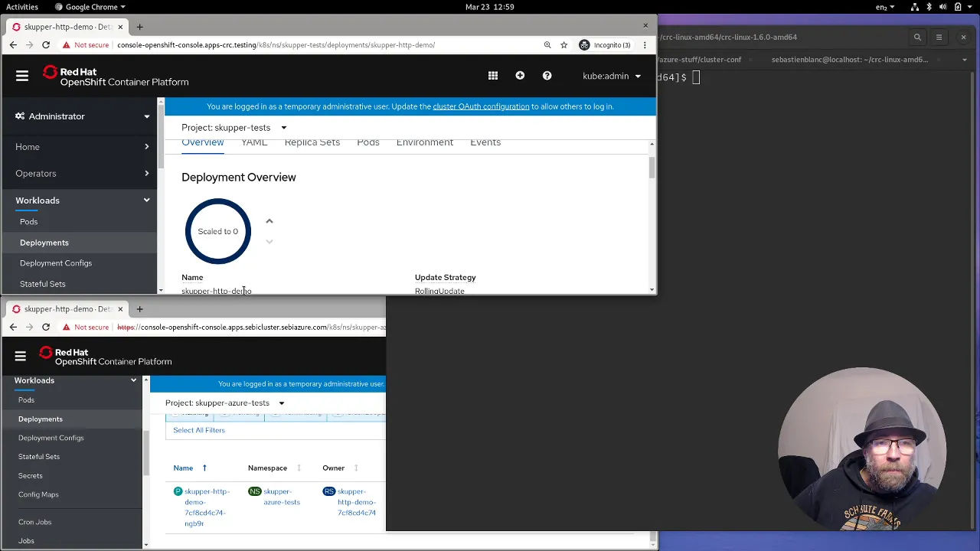Close skupper-http-demo tab in top window

[x=120, y=27]
